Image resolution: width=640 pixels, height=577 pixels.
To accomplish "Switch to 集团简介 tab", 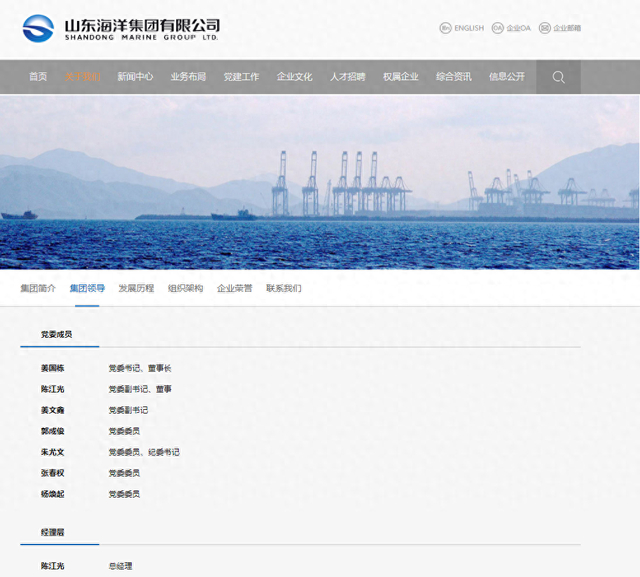I will pos(38,288).
